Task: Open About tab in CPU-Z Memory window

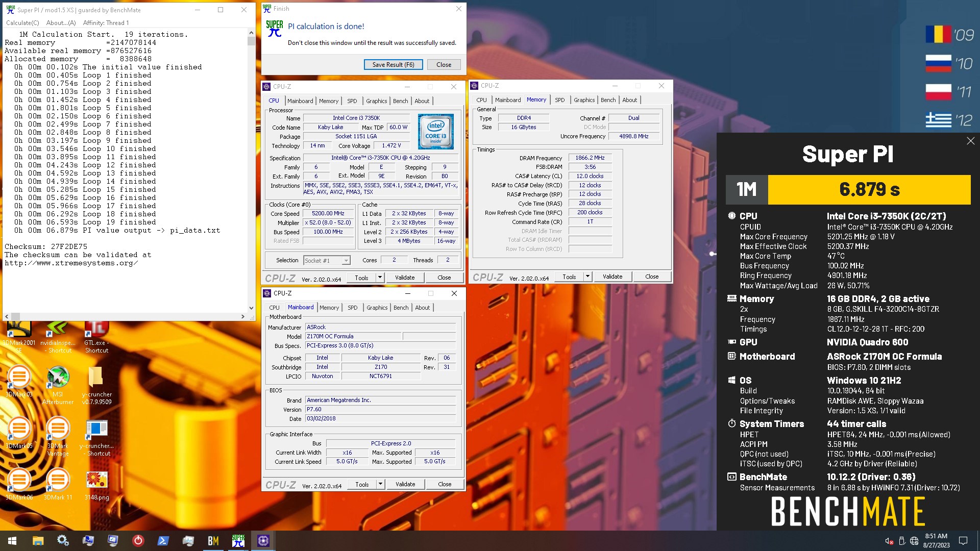Action: [x=629, y=100]
